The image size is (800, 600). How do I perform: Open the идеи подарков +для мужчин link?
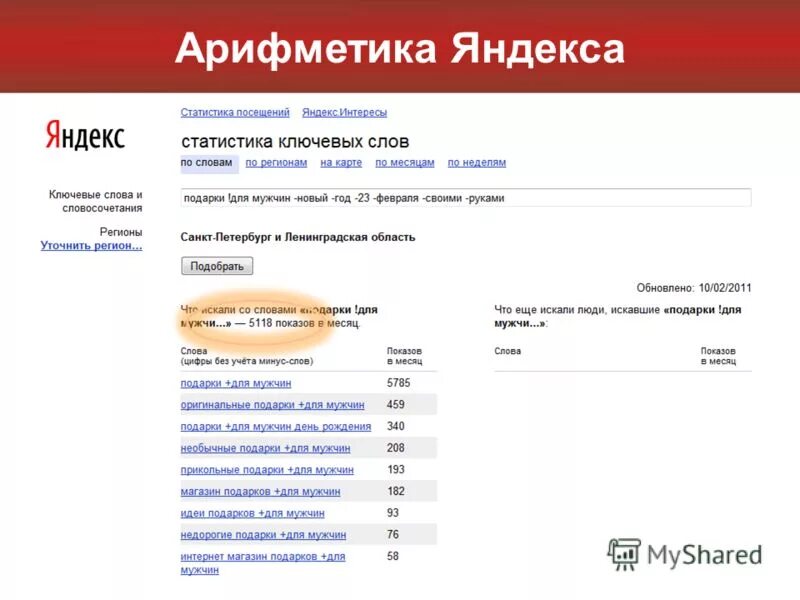click(253, 513)
